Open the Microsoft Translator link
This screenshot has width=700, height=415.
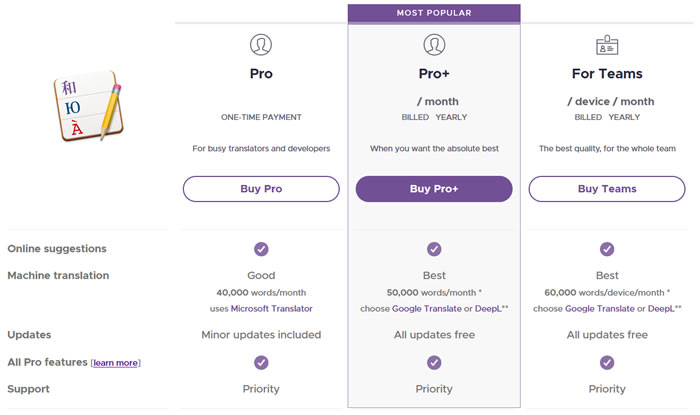(x=271, y=308)
